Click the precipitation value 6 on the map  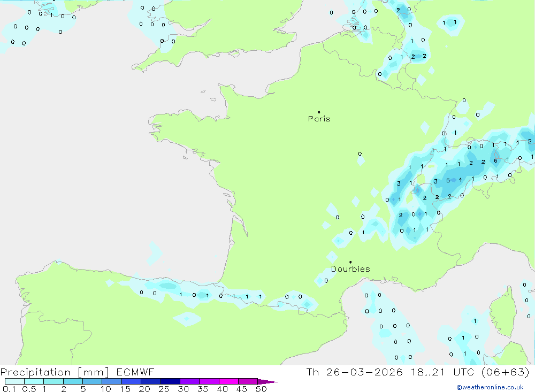[495, 160]
